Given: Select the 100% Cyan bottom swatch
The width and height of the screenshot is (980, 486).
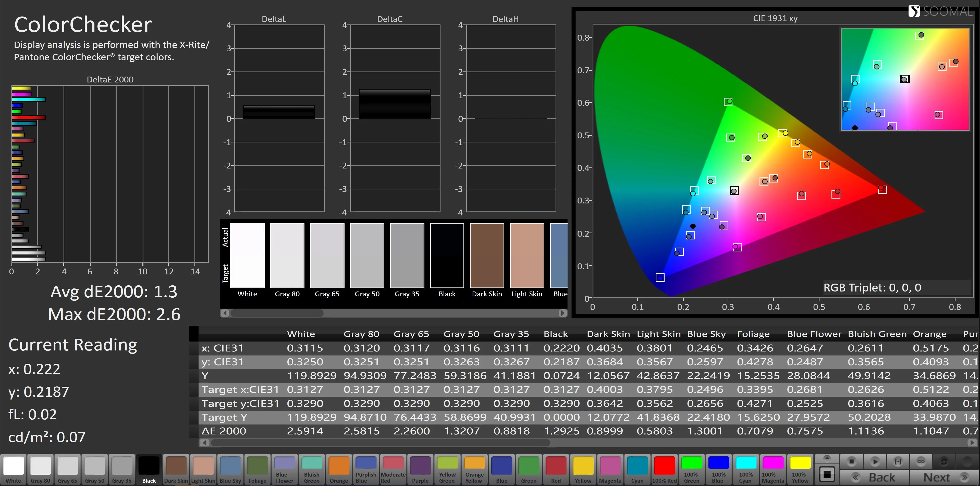Looking at the screenshot, I should (746, 469).
